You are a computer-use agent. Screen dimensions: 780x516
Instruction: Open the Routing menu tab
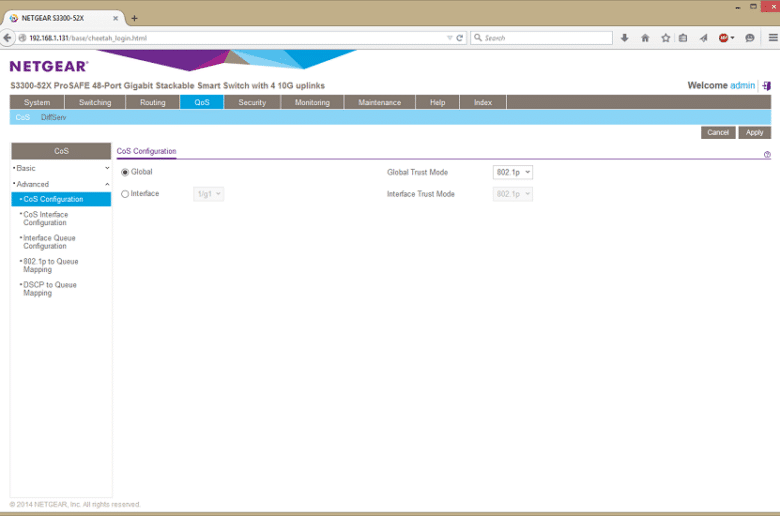point(153,103)
